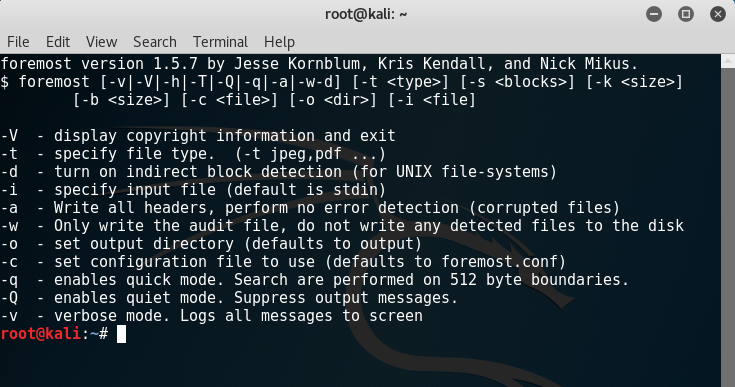Open the Help menu

[279, 42]
